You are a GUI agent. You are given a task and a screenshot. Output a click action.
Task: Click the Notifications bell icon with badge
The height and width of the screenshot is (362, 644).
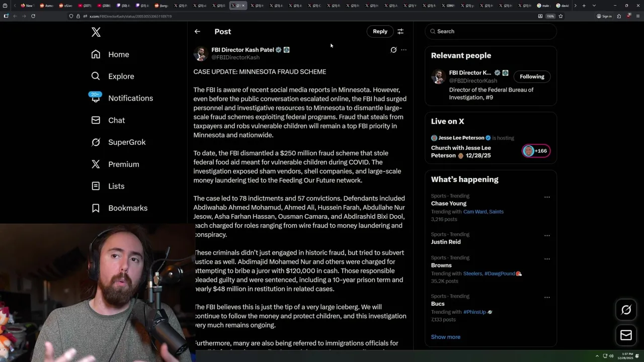(96, 97)
